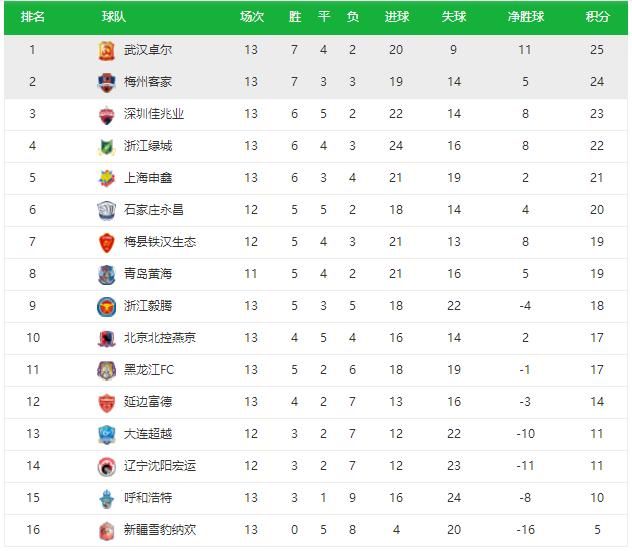This screenshot has width=632, height=551.
Task: Click the 武汉卓尔 team logo
Action: pos(106,50)
